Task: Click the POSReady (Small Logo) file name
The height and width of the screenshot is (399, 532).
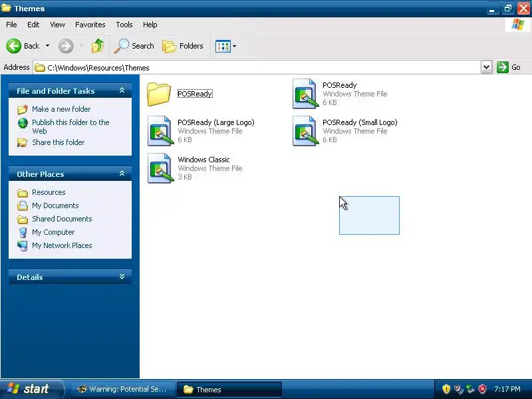Action: [360, 122]
